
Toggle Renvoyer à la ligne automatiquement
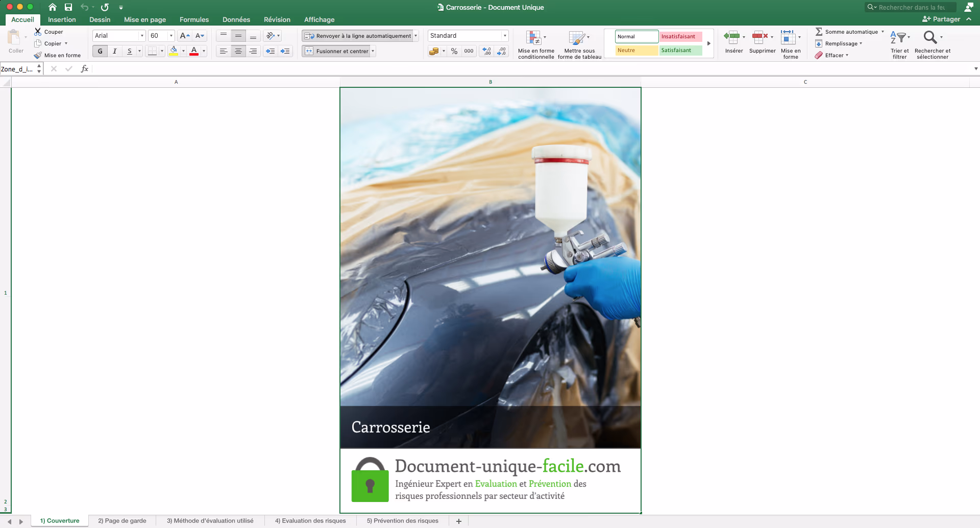pos(357,36)
